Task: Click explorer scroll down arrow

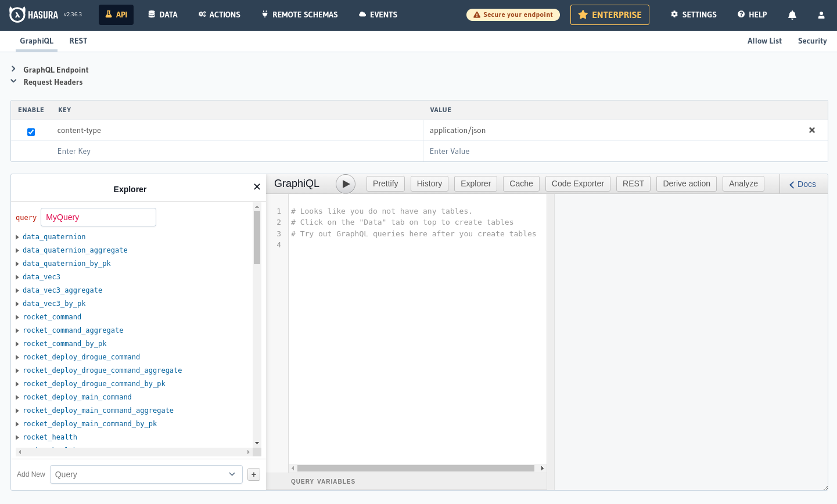Action: [257, 443]
